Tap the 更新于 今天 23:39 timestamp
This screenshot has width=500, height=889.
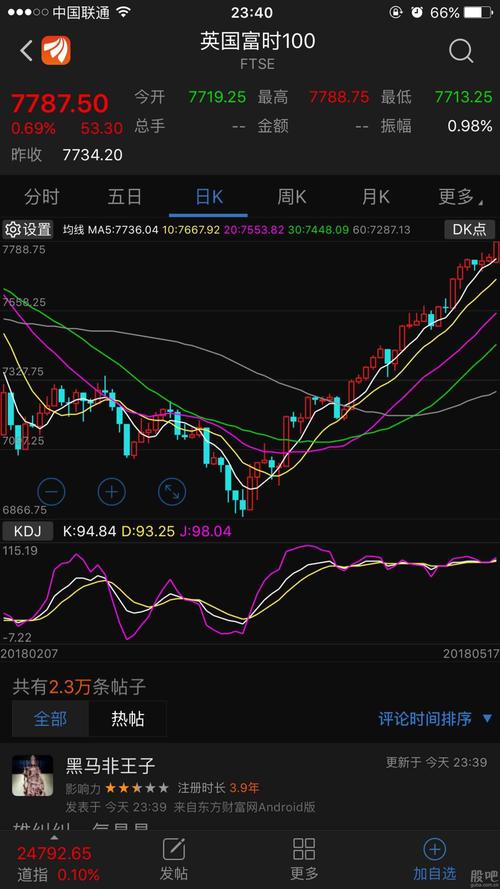tap(436, 763)
